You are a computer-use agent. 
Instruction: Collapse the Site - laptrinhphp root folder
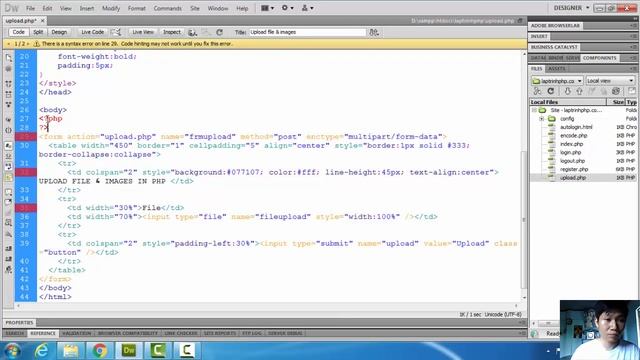(x=534, y=110)
